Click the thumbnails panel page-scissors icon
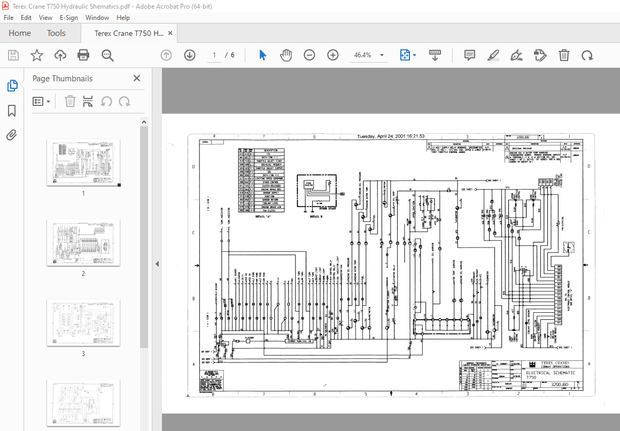The width and height of the screenshot is (620, 431). (88, 102)
